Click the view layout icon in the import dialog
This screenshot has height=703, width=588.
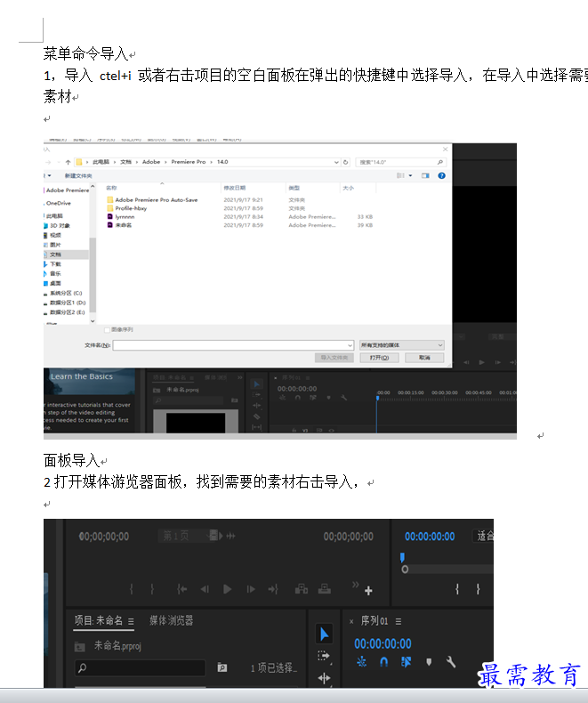tap(400, 175)
